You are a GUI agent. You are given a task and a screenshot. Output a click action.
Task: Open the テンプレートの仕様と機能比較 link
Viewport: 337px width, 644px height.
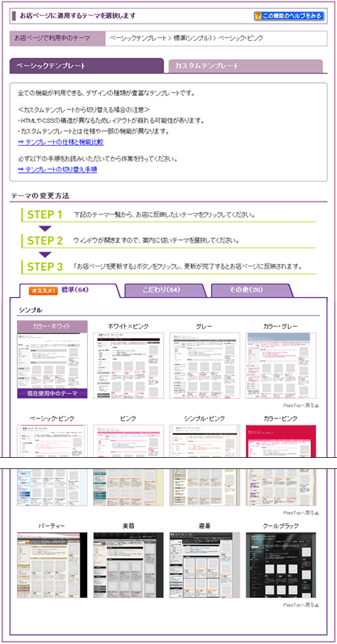[61, 142]
